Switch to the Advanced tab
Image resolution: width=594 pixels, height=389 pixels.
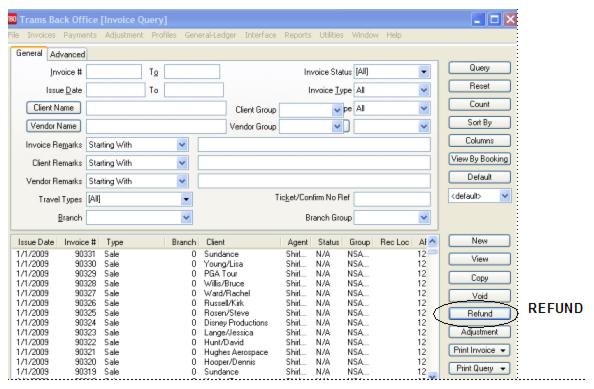tap(67, 55)
